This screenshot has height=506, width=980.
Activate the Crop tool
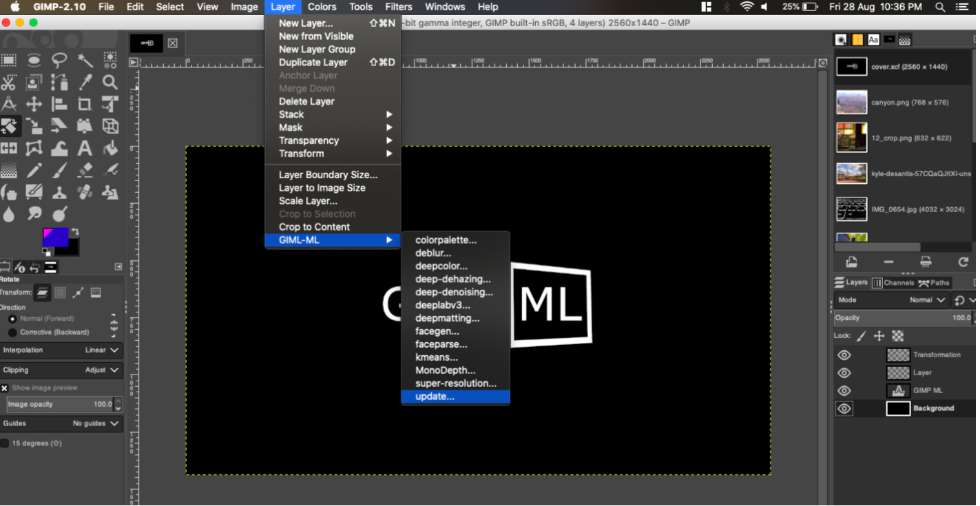coord(85,105)
